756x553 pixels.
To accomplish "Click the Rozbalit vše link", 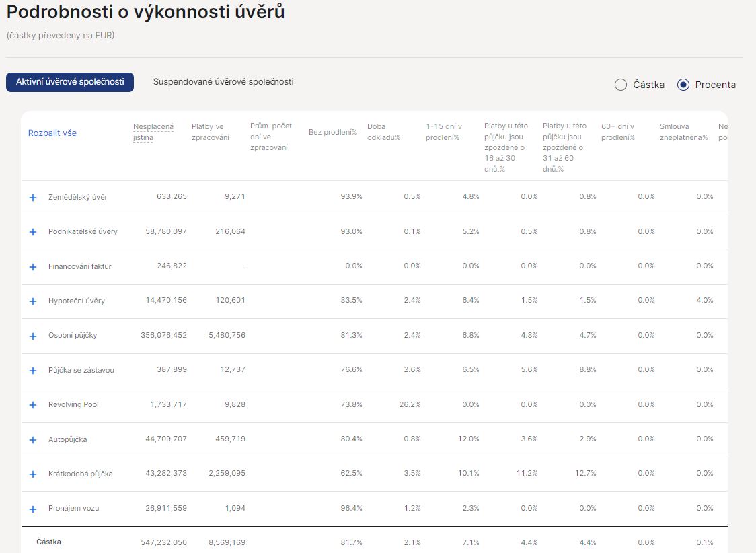I will [x=52, y=133].
